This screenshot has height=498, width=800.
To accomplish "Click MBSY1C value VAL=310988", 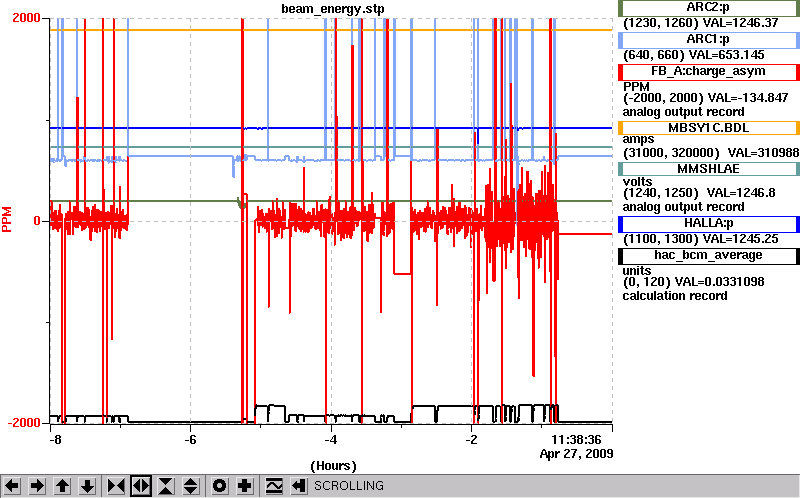I will (x=763, y=153).
